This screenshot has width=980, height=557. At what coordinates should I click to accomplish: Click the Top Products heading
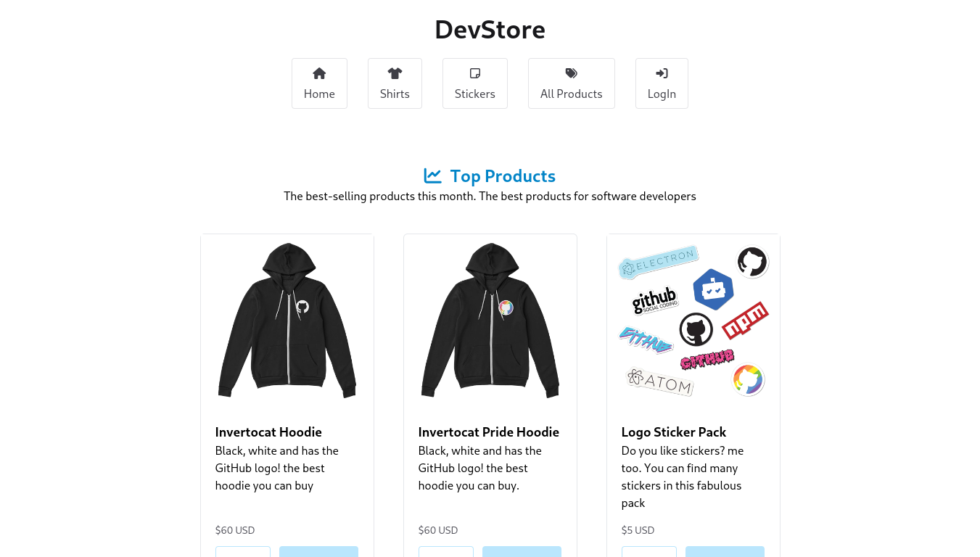pos(503,176)
